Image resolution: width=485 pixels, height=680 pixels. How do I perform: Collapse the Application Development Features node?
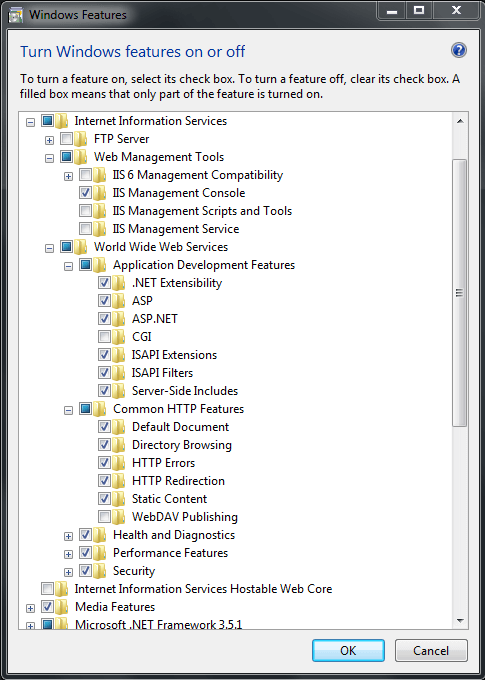coord(69,266)
